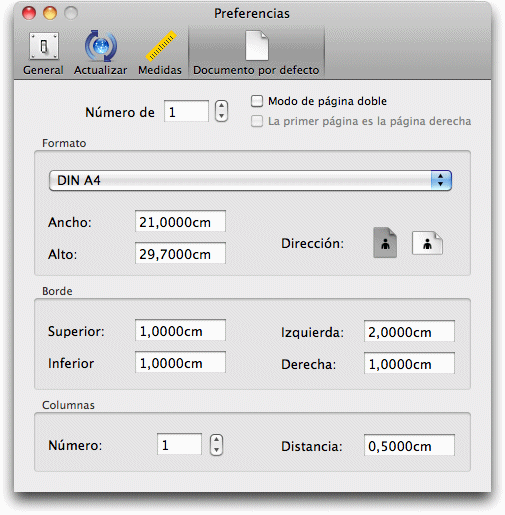Select the Documento por defecto tab
The height and width of the screenshot is (515, 505).
[x=256, y=53]
